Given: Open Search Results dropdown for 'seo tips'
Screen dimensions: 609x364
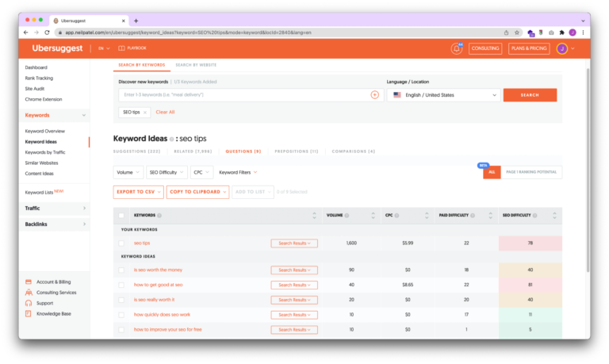Looking at the screenshot, I should point(294,243).
